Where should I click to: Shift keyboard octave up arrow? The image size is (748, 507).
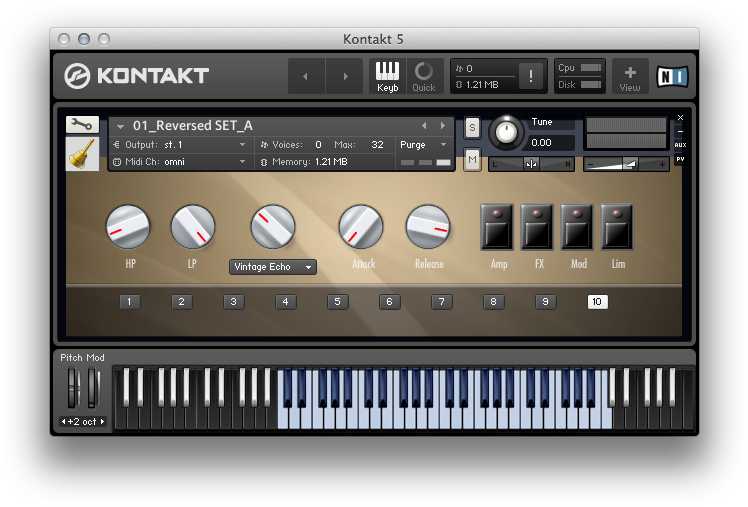coord(102,422)
